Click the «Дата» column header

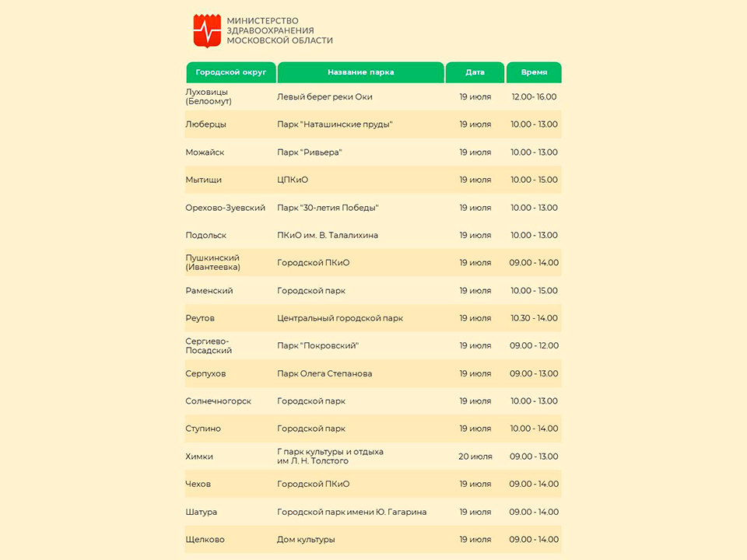pyautogui.click(x=475, y=72)
